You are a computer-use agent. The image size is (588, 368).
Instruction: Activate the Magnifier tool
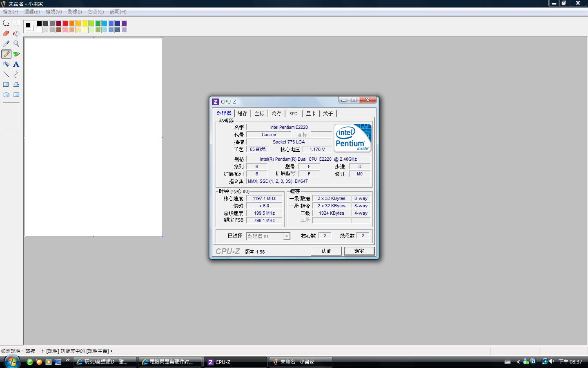click(16, 44)
